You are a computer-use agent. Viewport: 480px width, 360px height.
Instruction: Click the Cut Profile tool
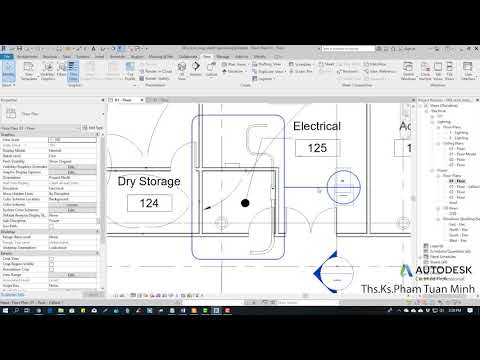coord(130,71)
